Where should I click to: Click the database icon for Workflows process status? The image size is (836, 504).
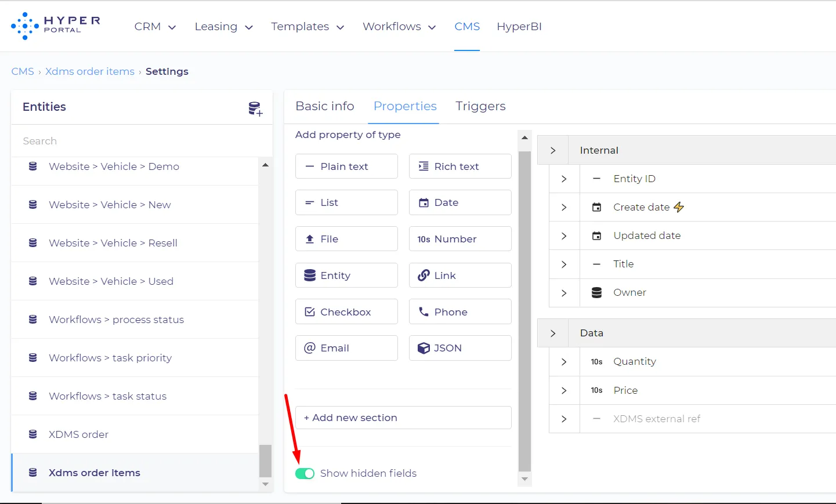tap(33, 320)
